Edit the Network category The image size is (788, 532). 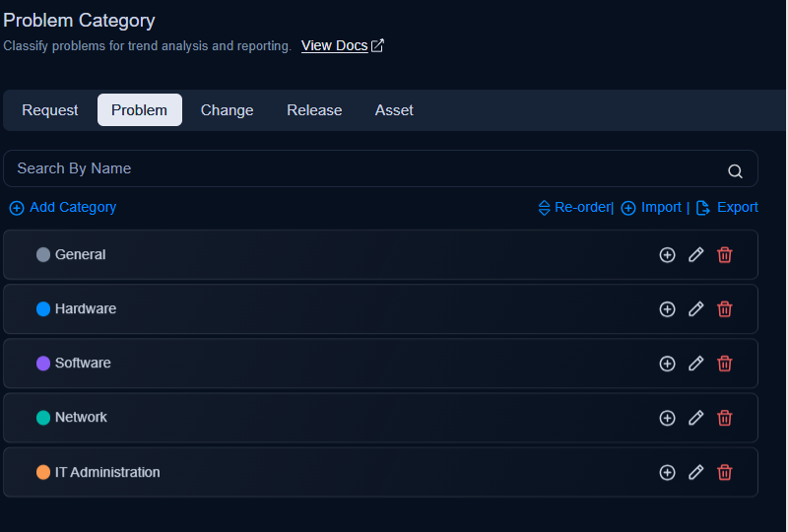[696, 418]
